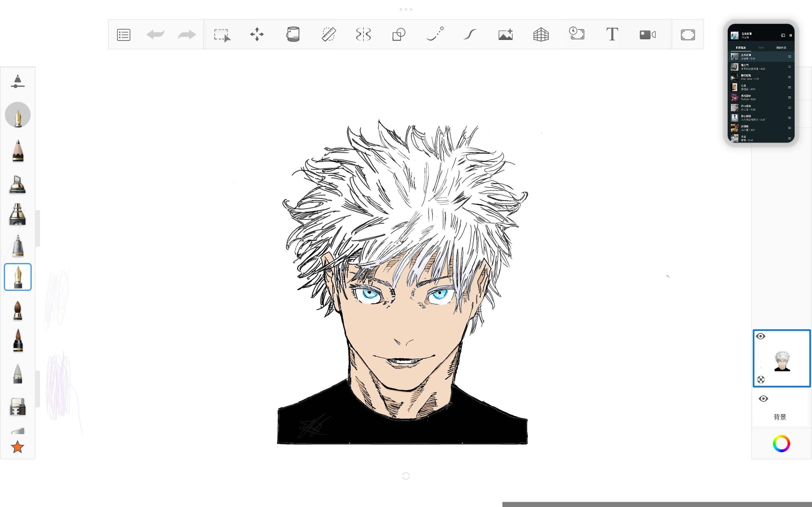
Task: Open the color wheel picker
Action: [781, 444]
